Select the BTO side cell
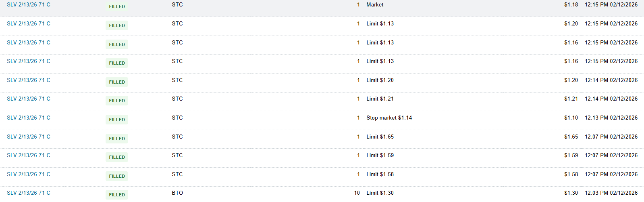This screenshot has height=202, width=644. coord(177,193)
